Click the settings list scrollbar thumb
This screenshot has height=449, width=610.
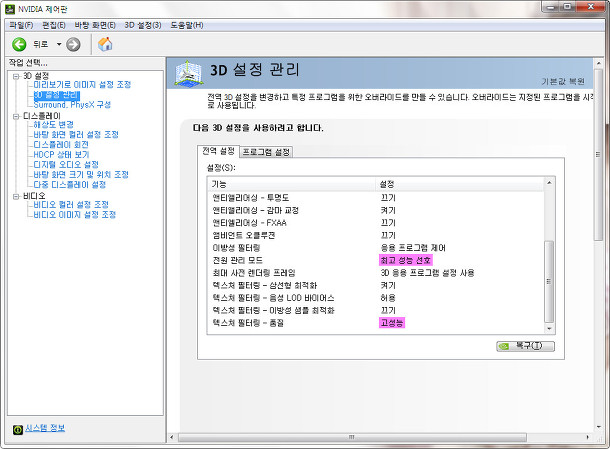[549, 281]
